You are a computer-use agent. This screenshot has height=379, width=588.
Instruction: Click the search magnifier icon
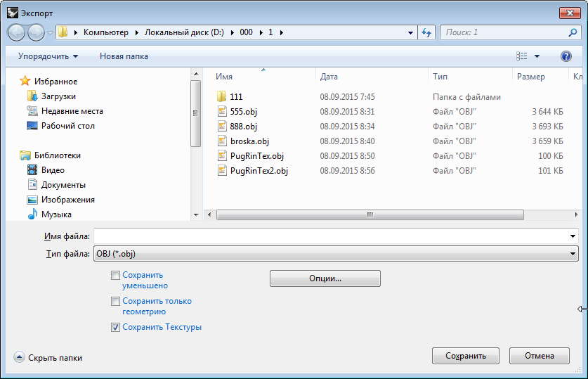(x=573, y=32)
